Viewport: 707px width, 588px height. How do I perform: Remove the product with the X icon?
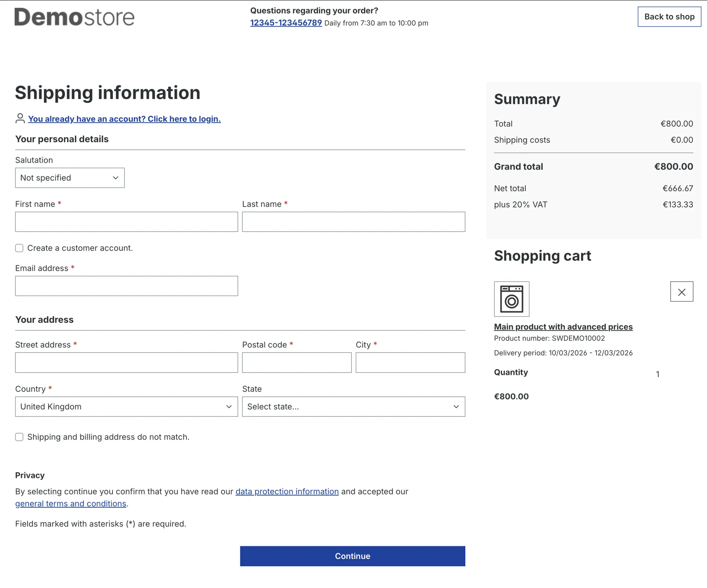click(x=681, y=292)
